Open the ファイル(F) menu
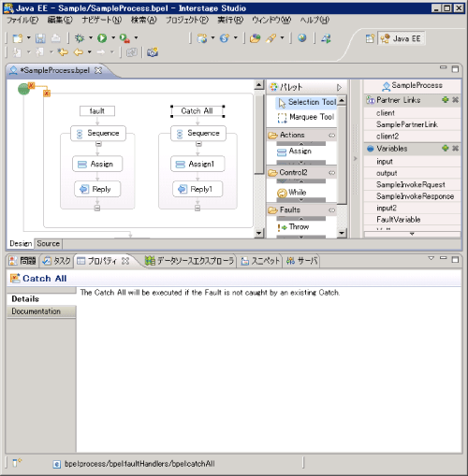The width and height of the screenshot is (468, 476). (22, 20)
